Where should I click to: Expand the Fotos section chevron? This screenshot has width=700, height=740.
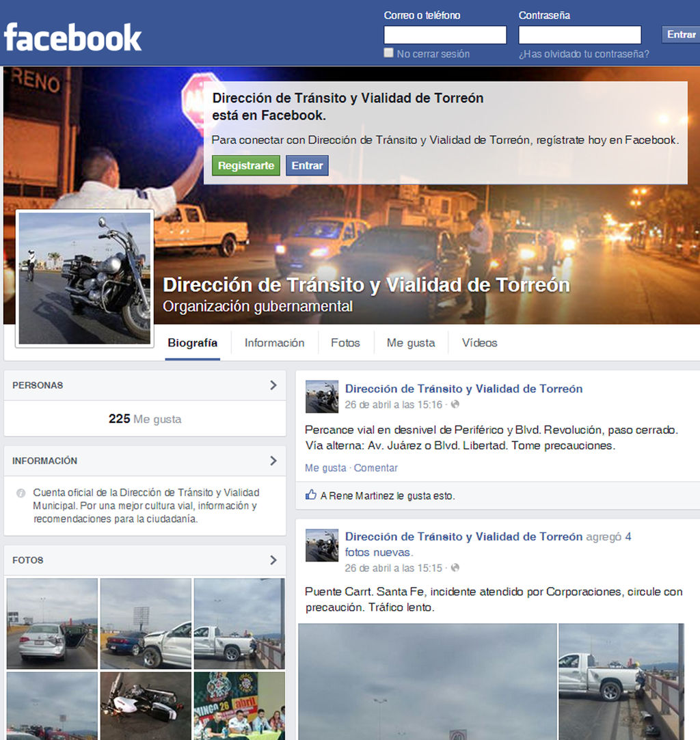(273, 560)
